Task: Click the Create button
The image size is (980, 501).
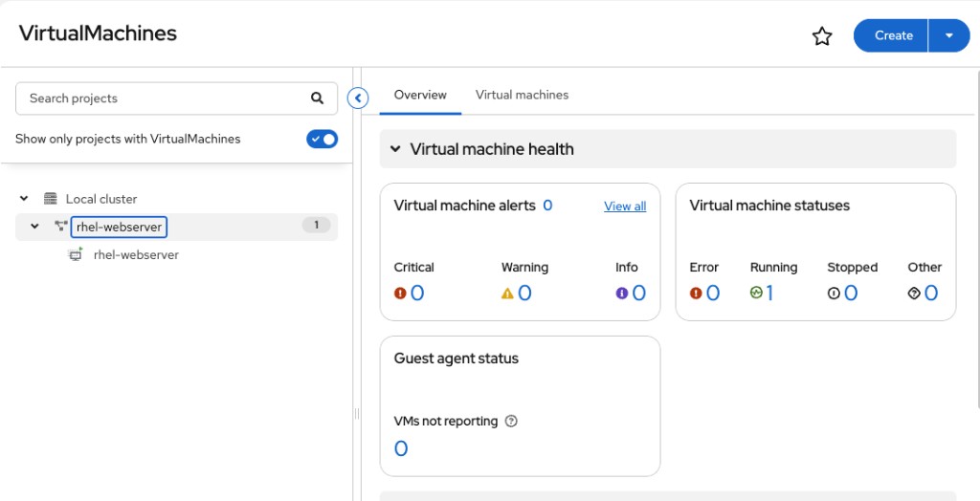Action: pos(891,35)
